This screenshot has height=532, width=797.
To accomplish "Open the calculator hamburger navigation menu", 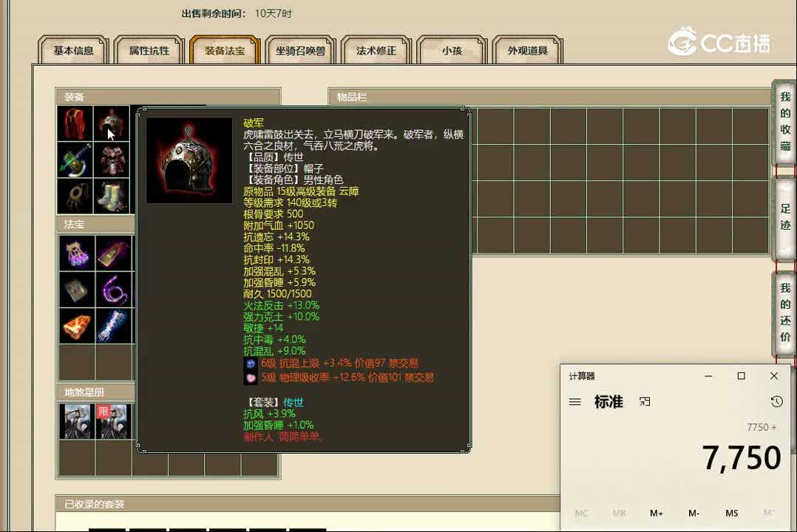I will (574, 401).
